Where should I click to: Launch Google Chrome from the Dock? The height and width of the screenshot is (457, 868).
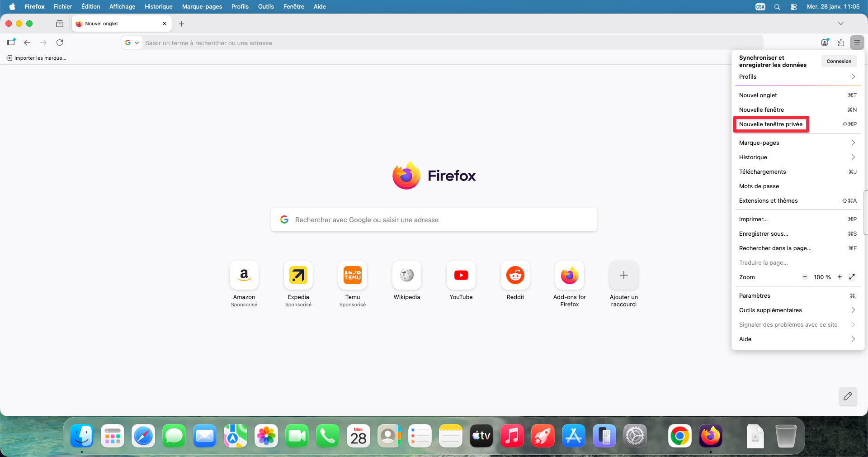(679, 436)
